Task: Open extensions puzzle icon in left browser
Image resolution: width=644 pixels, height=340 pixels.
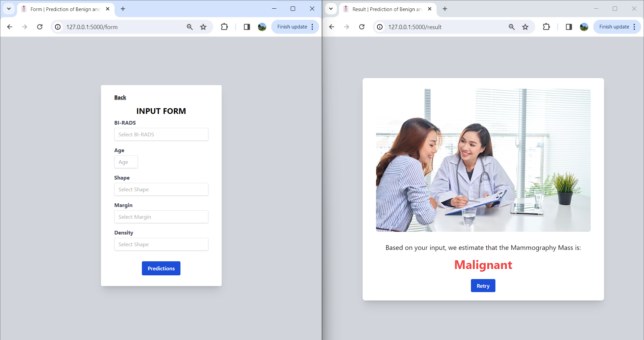Action: pyautogui.click(x=224, y=27)
